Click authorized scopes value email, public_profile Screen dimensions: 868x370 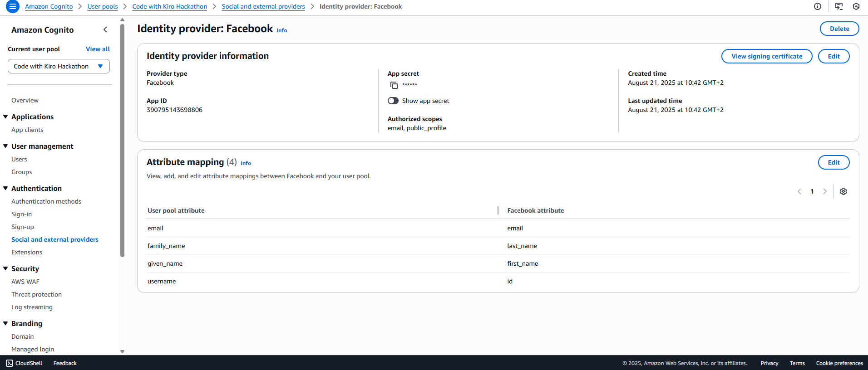[417, 128]
